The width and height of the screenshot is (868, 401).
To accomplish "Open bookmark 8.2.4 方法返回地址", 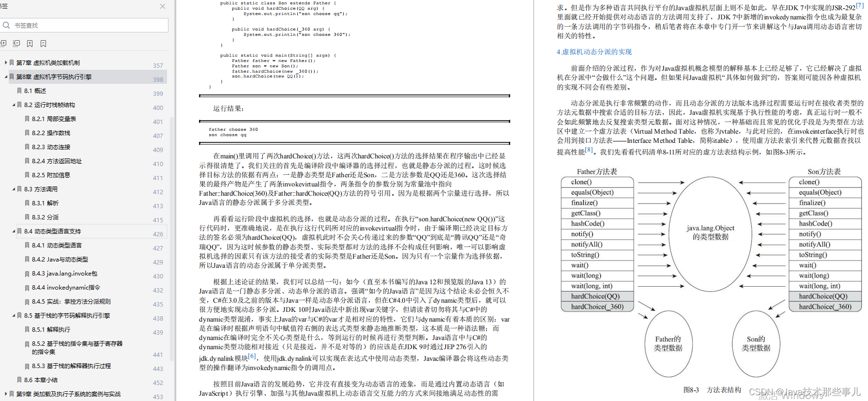I will 57,161.
